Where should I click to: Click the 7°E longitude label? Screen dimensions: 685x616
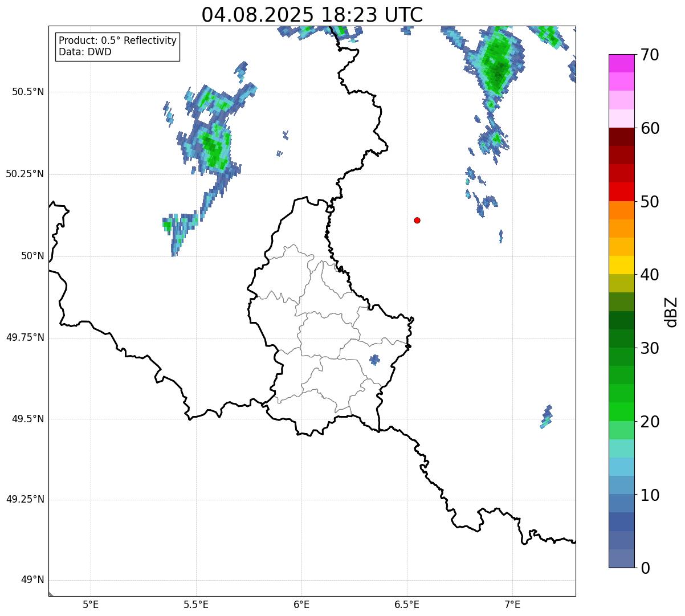[512, 604]
